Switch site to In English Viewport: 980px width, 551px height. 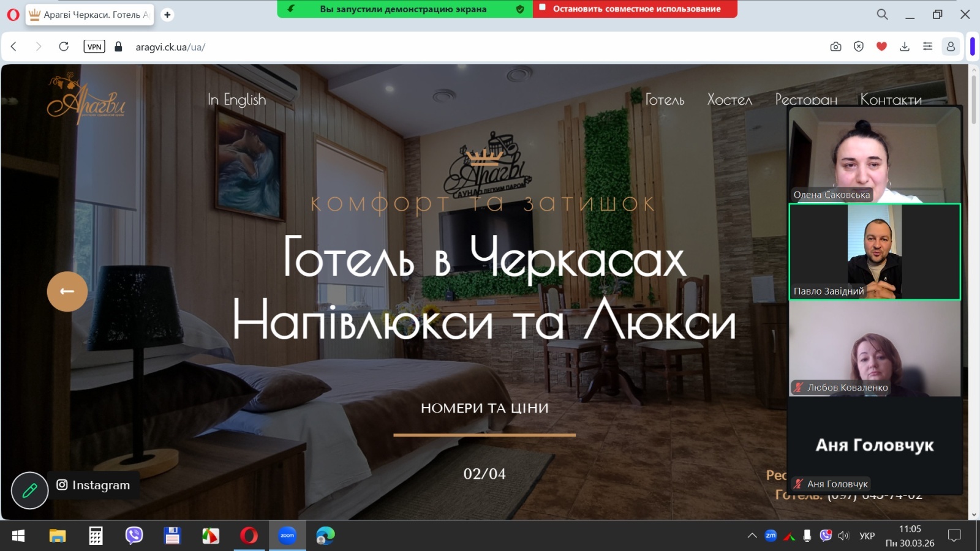pyautogui.click(x=236, y=100)
